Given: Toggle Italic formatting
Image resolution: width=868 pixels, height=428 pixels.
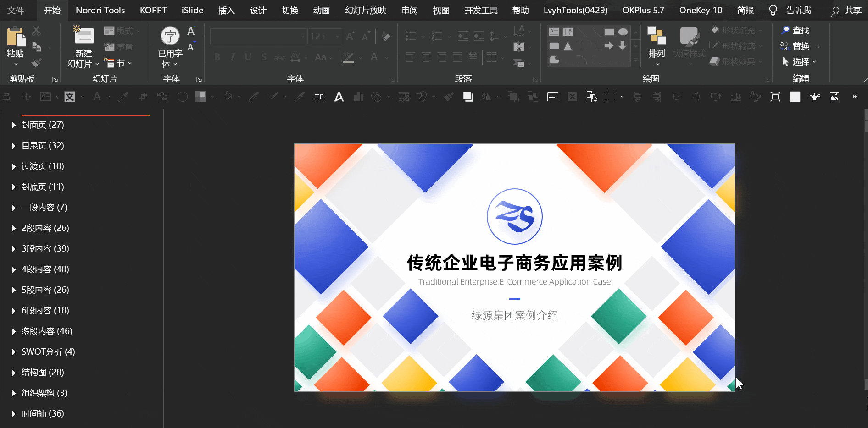Looking at the screenshot, I should (x=233, y=57).
